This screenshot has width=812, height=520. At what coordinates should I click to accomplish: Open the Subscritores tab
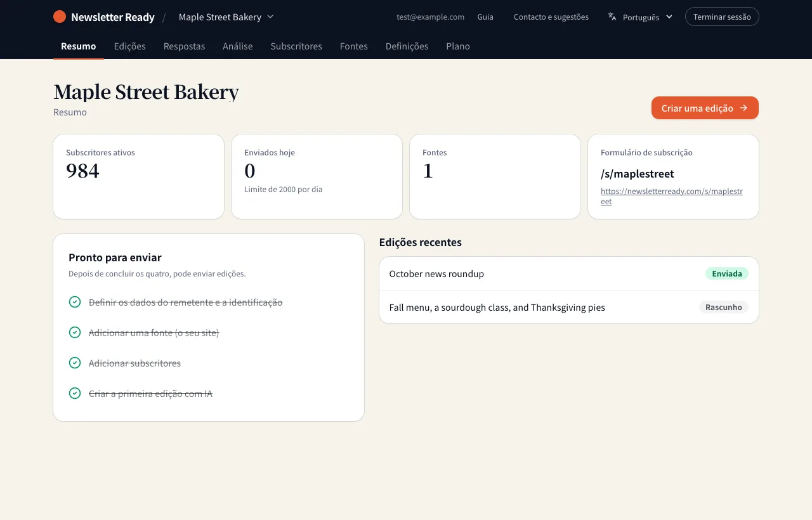tap(296, 46)
